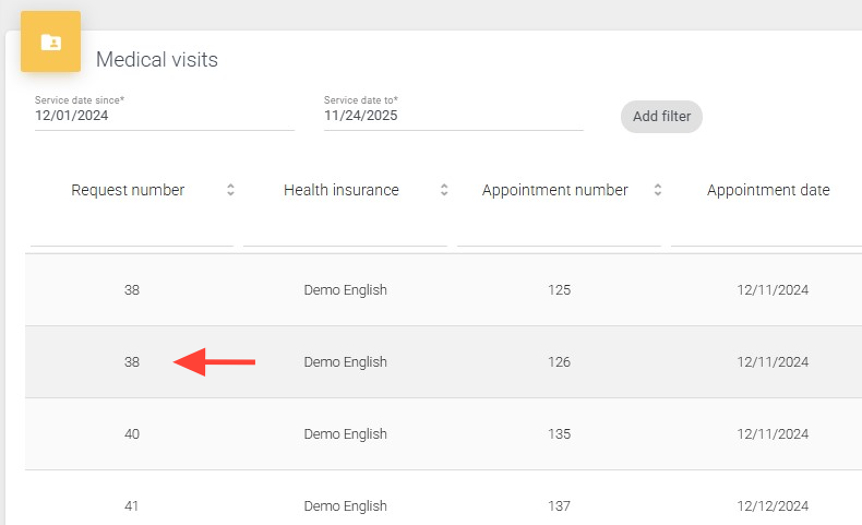Focus filter box under Health insurance
This screenshot has height=525, width=862.
(x=345, y=233)
